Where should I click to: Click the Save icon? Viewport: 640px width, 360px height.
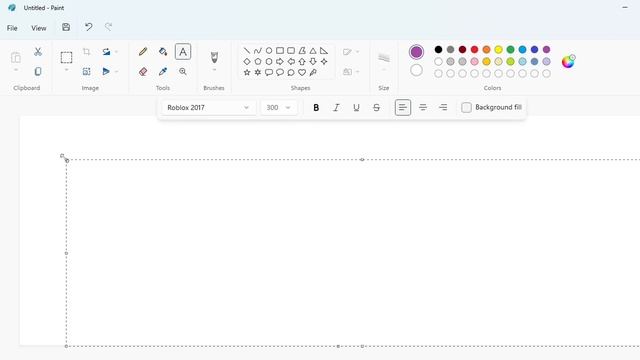[66, 27]
